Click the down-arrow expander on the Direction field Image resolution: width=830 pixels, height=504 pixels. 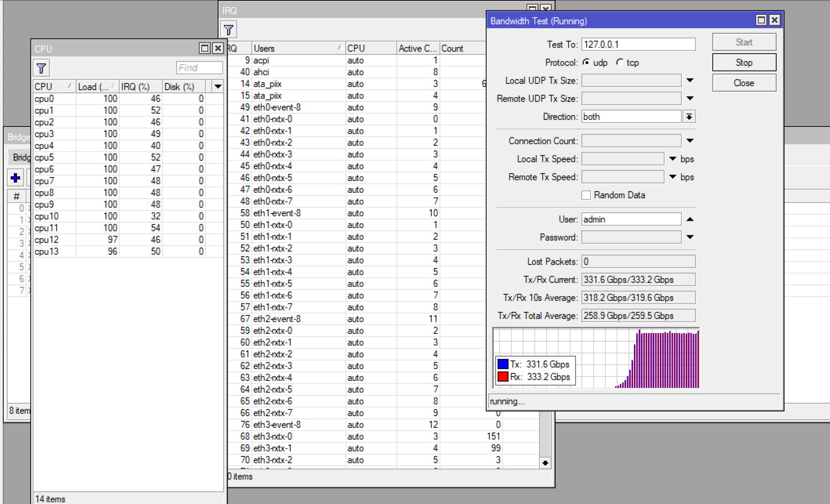pos(690,117)
